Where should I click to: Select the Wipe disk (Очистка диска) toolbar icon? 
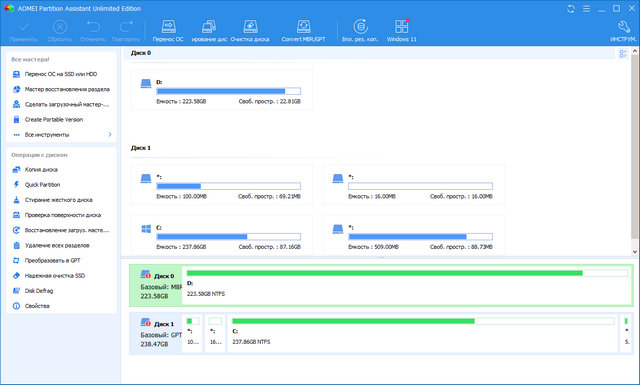[x=250, y=31]
